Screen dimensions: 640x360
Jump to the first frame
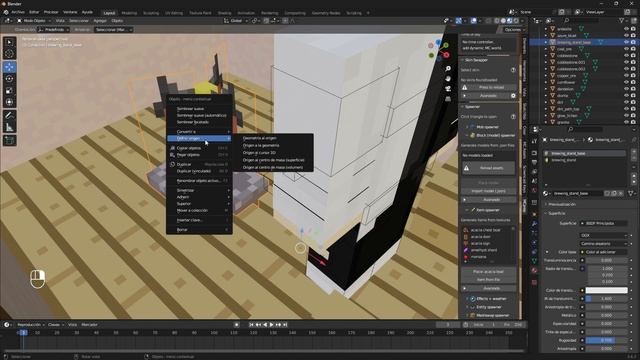[251, 324]
